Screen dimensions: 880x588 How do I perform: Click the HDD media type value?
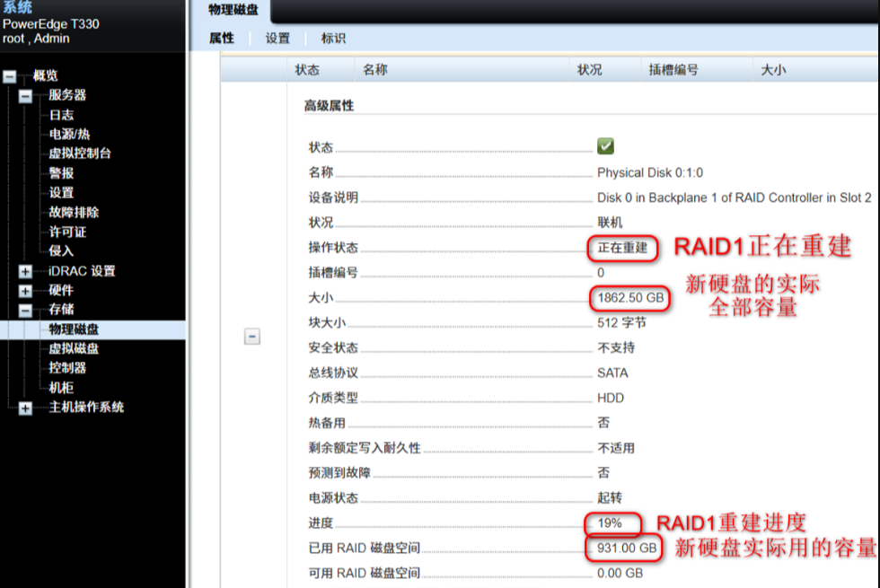tap(611, 398)
